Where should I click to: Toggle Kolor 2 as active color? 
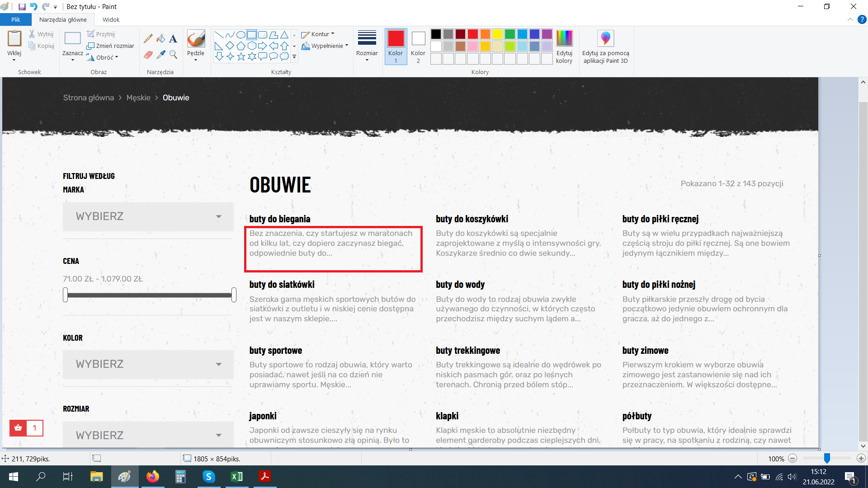pyautogui.click(x=418, y=46)
